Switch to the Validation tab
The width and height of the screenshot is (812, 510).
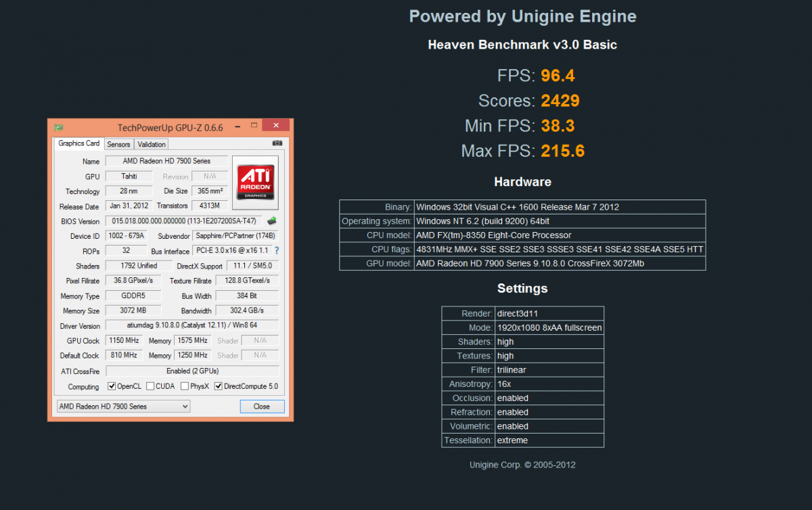pos(151,144)
